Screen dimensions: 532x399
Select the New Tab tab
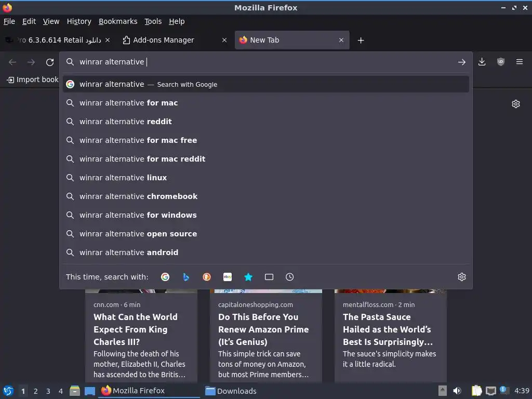pyautogui.click(x=292, y=40)
